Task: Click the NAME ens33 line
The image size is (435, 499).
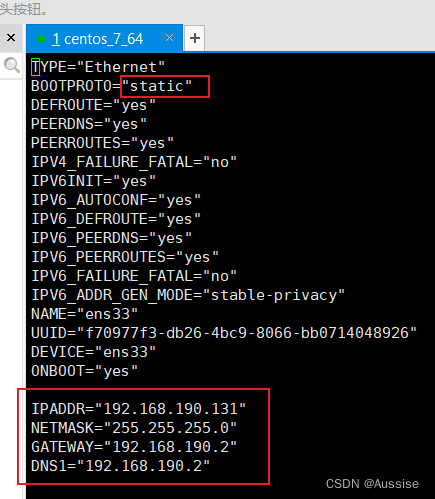Action: click(x=84, y=314)
